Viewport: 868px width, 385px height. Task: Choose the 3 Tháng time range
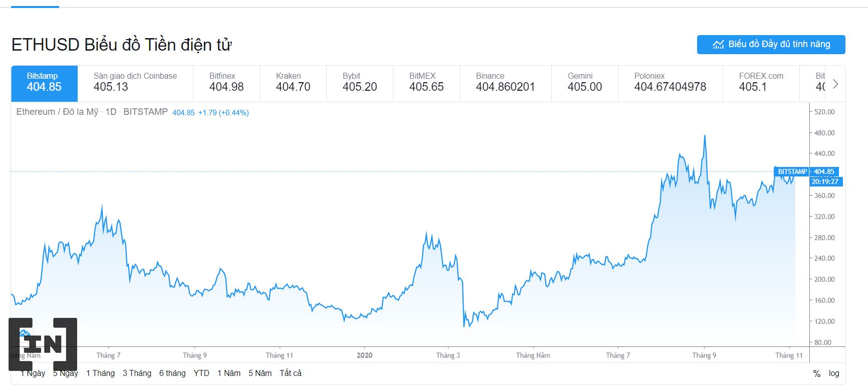pyautogui.click(x=137, y=373)
